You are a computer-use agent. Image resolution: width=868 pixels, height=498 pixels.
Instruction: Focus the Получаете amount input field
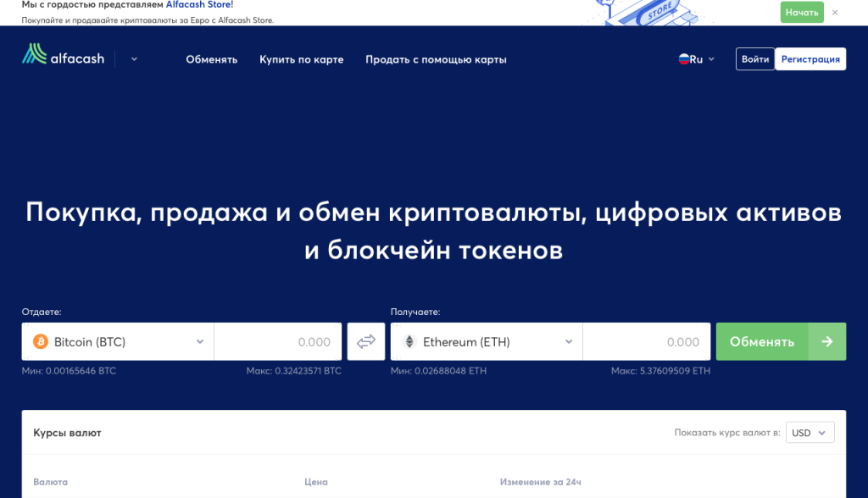(647, 342)
